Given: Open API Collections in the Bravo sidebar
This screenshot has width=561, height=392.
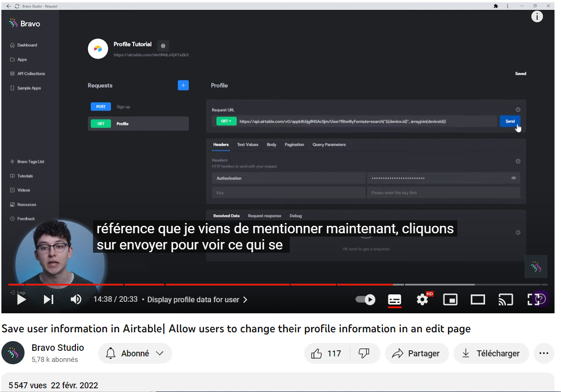Looking at the screenshot, I should coord(28,74).
